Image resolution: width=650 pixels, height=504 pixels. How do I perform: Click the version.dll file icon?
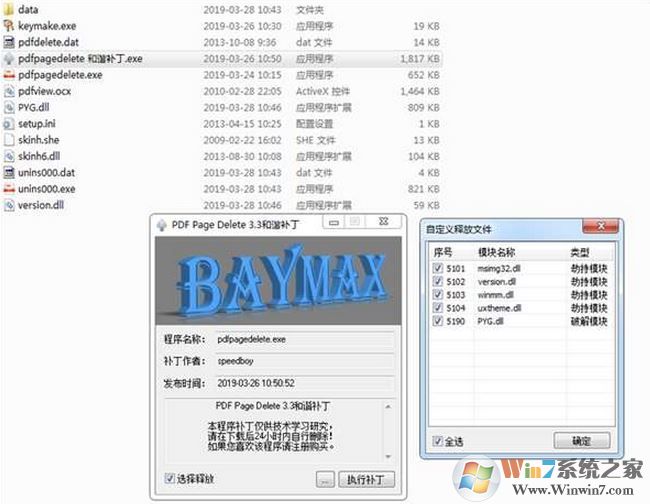[9, 205]
